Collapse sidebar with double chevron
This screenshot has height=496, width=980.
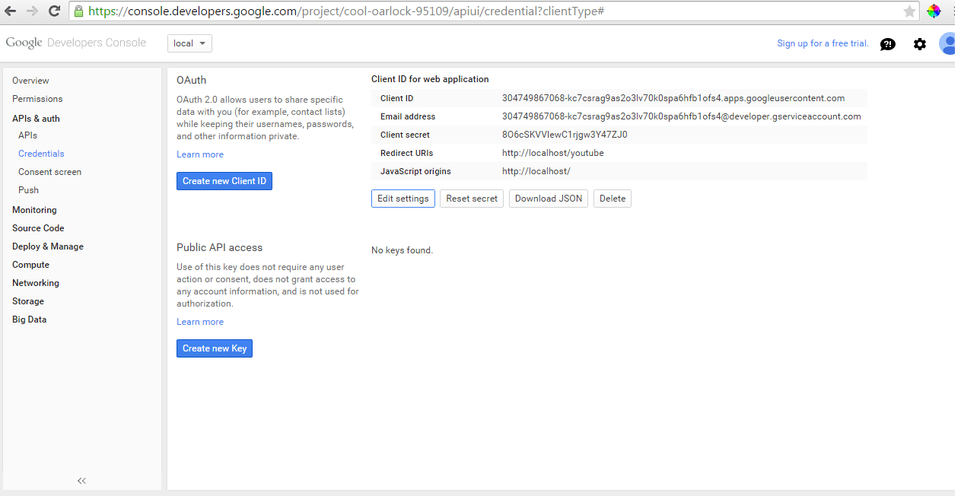pyautogui.click(x=82, y=480)
